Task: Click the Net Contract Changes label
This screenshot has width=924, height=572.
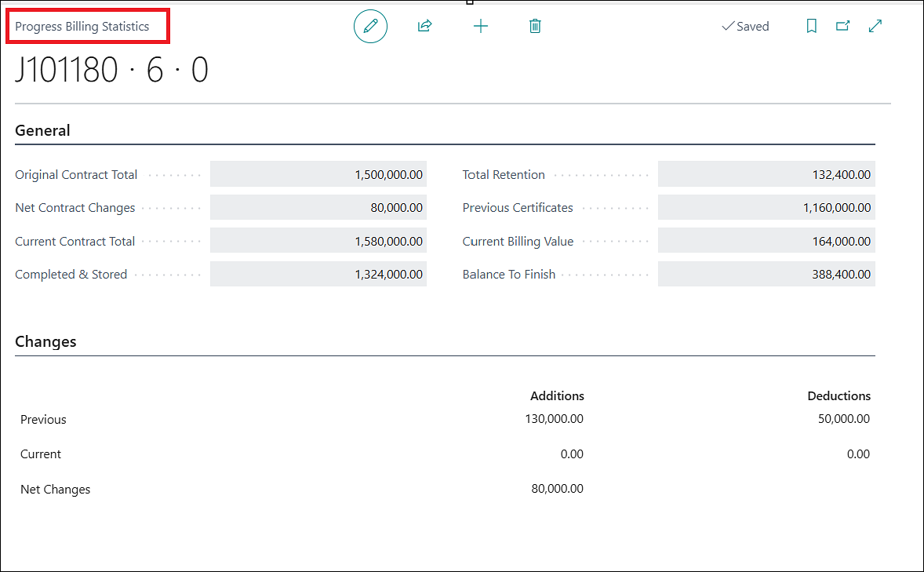Action: click(x=75, y=208)
